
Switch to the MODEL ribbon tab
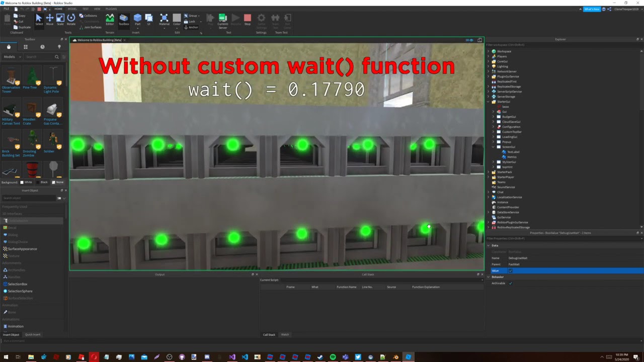coord(72,9)
